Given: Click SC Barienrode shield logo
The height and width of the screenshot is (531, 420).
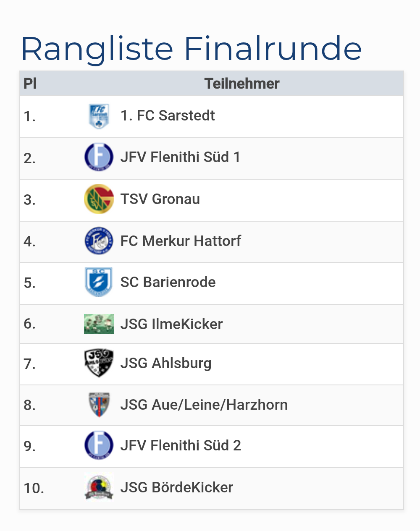Looking at the screenshot, I should click(99, 282).
